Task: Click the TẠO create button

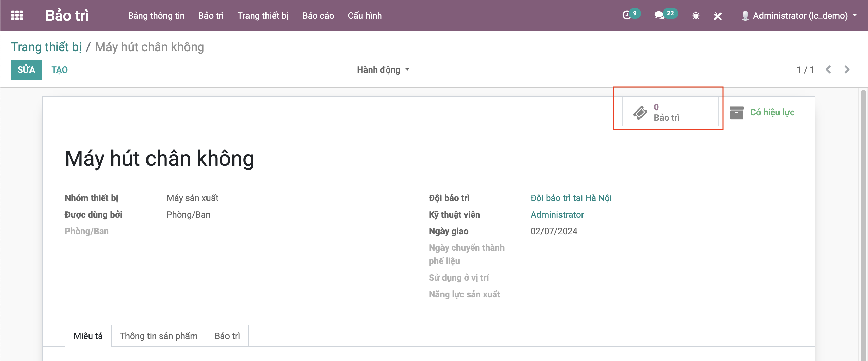Action: [59, 70]
